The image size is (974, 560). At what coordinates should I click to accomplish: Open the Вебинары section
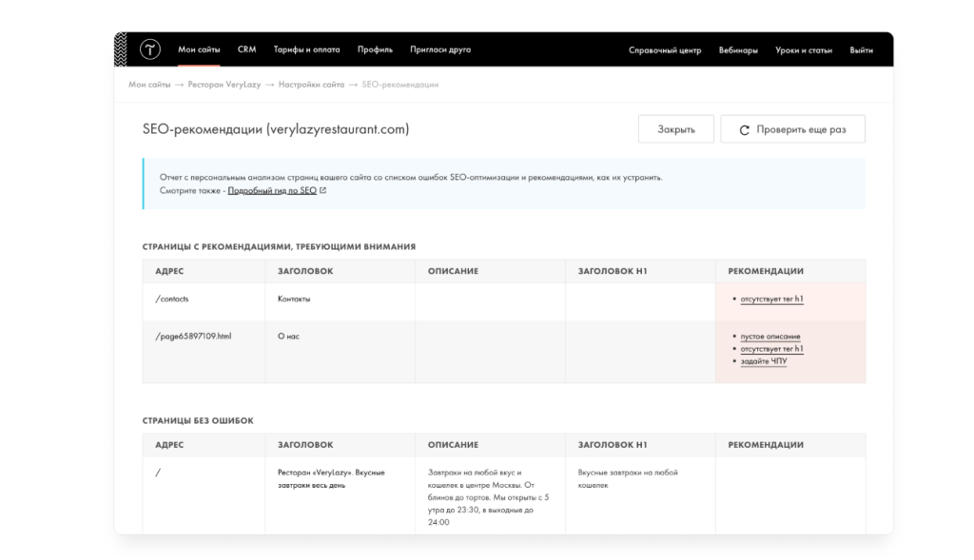coord(738,50)
